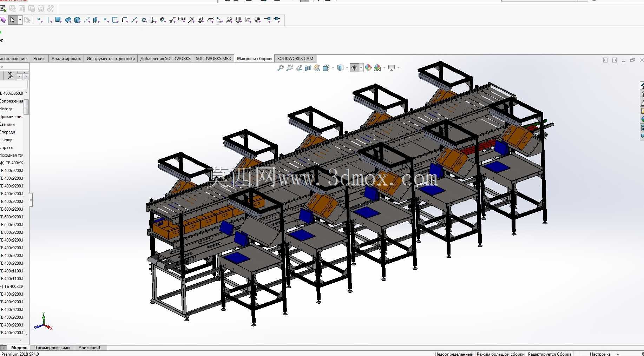The width and height of the screenshot is (644, 356).
Task: Activate the Select arrow cursor tool
Action: [13, 20]
